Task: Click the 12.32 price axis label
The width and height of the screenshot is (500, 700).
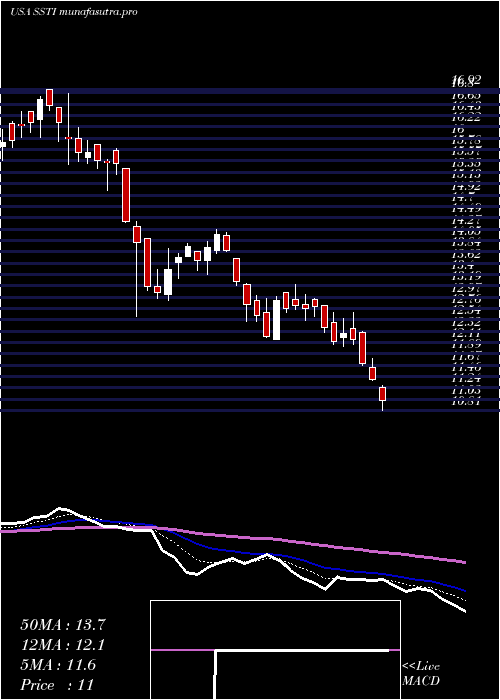Action: click(x=466, y=324)
